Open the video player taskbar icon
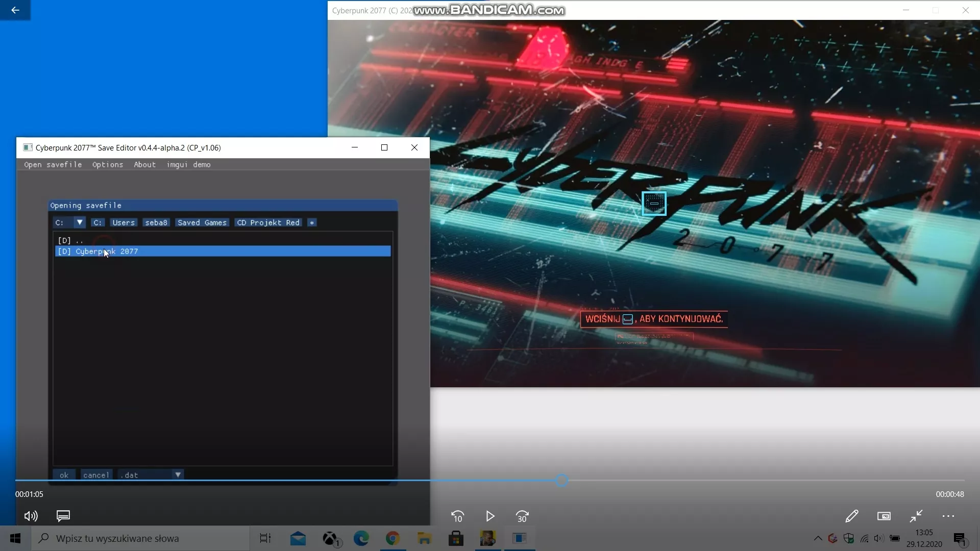Image resolution: width=980 pixels, height=551 pixels. (520, 538)
